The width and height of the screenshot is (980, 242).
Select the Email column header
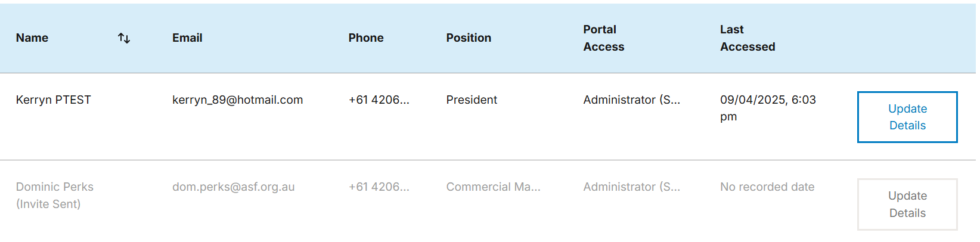click(x=187, y=38)
